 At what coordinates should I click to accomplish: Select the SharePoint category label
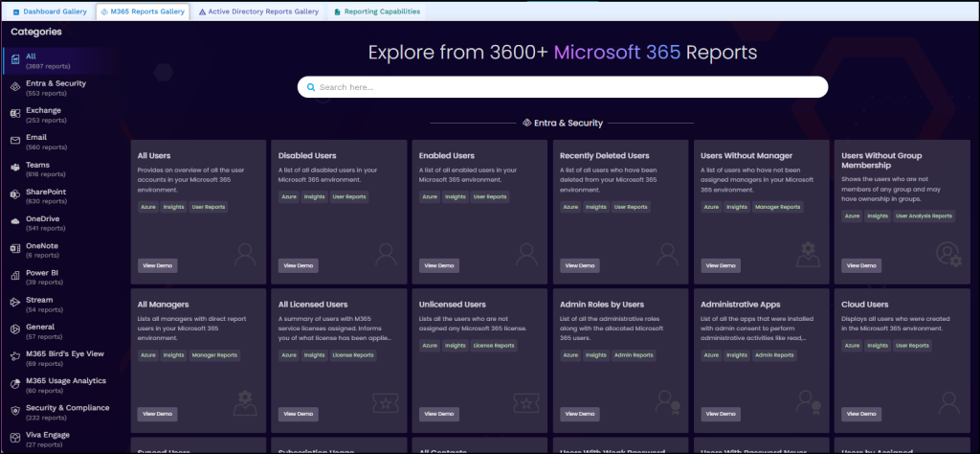click(x=46, y=192)
